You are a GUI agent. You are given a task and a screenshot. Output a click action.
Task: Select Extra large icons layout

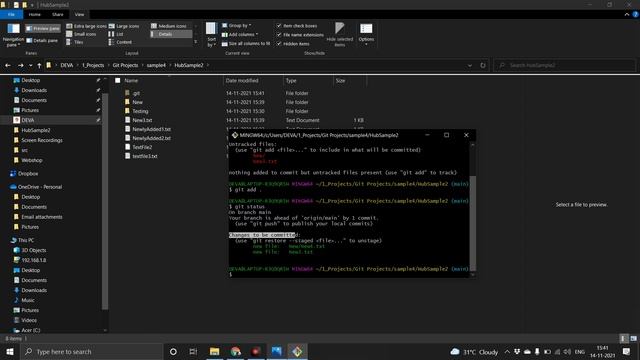pyautogui.click(x=86, y=26)
